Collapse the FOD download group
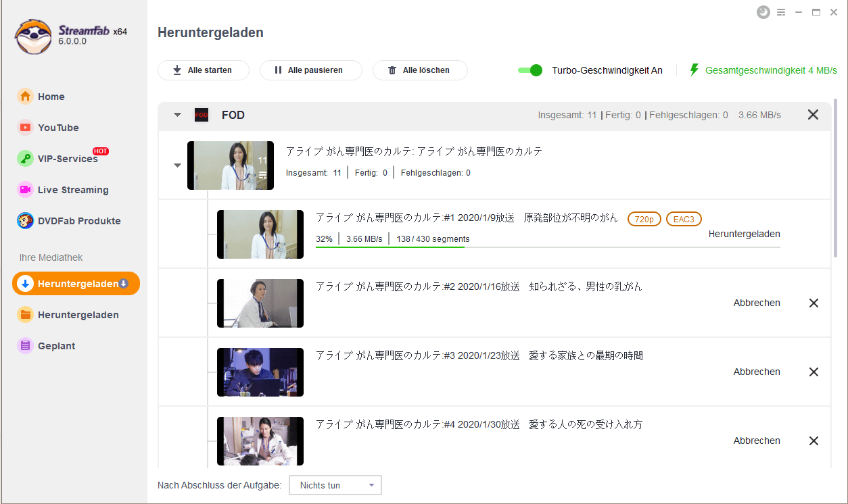Image resolution: width=848 pixels, height=504 pixels. 177,115
